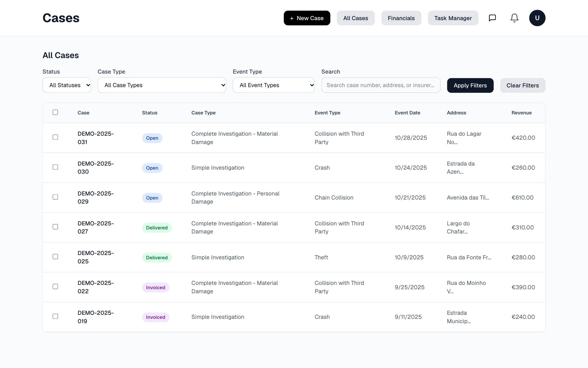
Task: Focus the case search field
Action: coord(381,85)
